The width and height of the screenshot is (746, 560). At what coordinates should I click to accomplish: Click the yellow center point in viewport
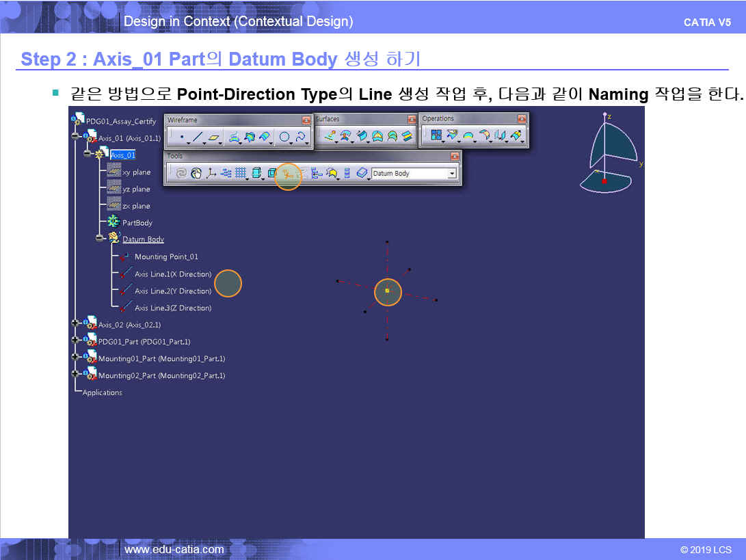387,291
